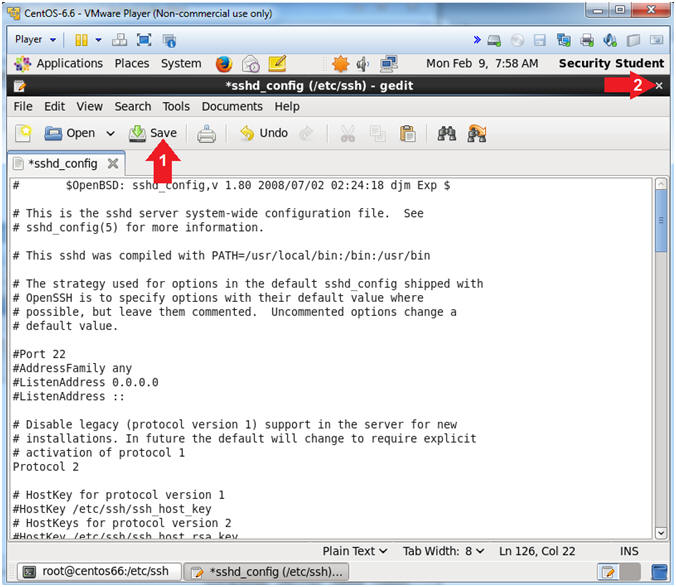This screenshot has width=676, height=587.
Task: Open the Help menu
Action: point(287,106)
